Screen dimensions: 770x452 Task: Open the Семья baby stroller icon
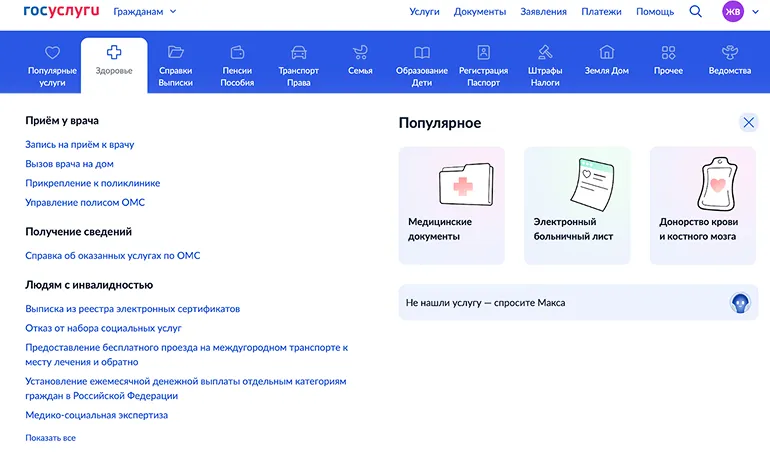(x=360, y=52)
